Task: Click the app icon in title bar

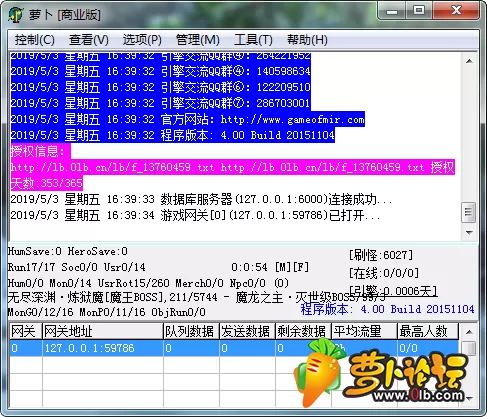Action: [x=16, y=15]
